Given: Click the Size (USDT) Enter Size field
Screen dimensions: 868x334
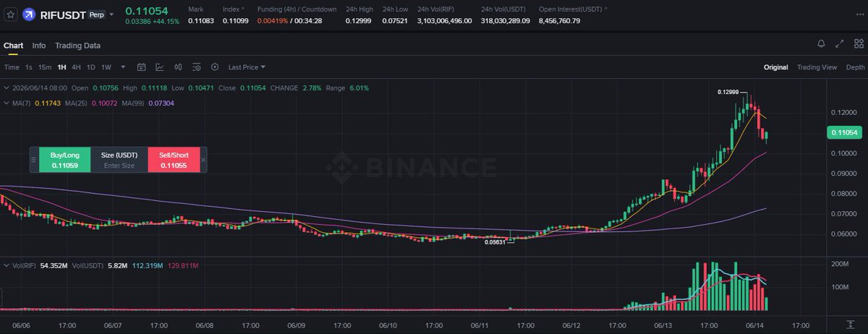Looking at the screenshot, I should [x=119, y=160].
